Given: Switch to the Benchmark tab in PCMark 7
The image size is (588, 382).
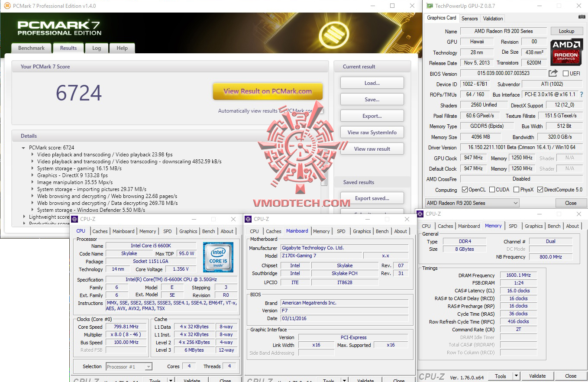Looking at the screenshot, I should coord(31,48).
